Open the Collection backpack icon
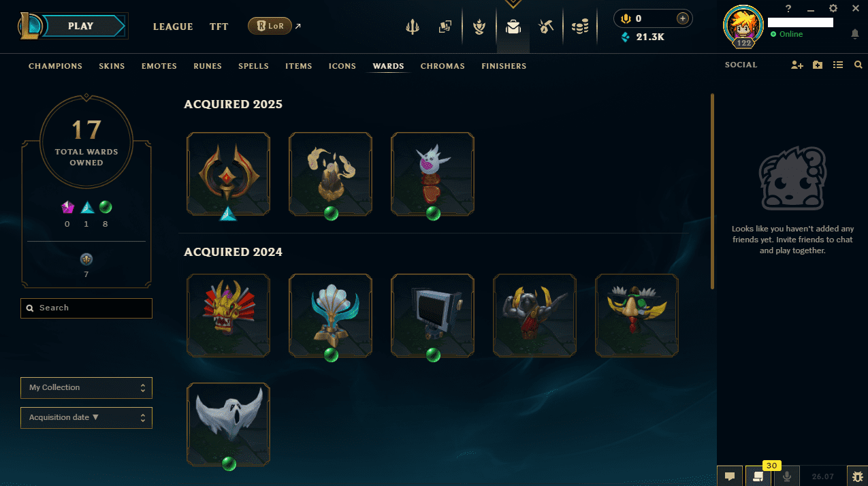The image size is (868, 486). click(x=513, y=27)
